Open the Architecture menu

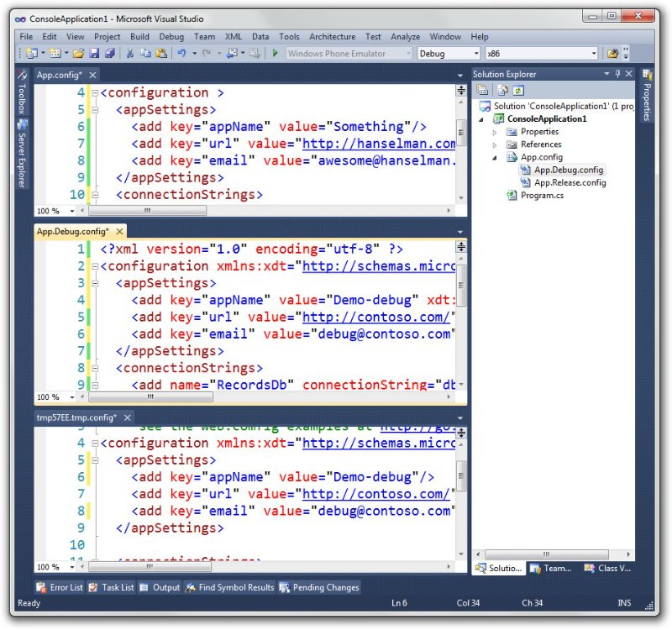tap(333, 36)
